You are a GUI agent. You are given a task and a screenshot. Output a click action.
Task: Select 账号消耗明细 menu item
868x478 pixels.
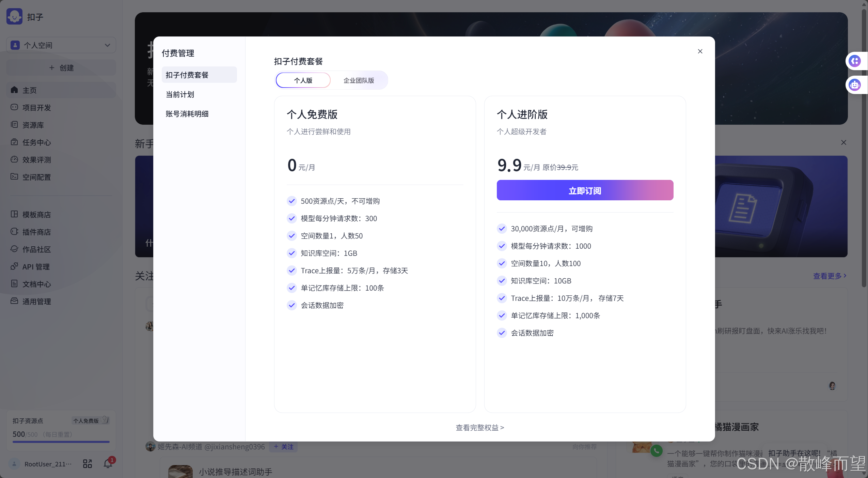click(187, 114)
